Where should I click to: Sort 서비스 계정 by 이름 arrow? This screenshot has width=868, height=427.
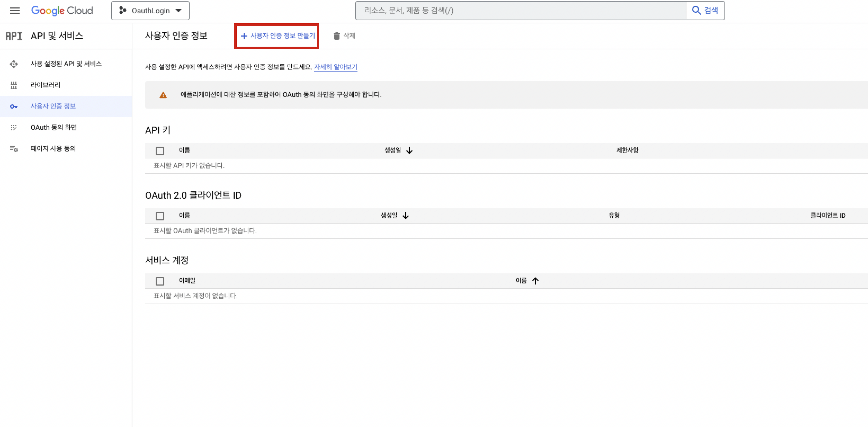pyautogui.click(x=535, y=281)
